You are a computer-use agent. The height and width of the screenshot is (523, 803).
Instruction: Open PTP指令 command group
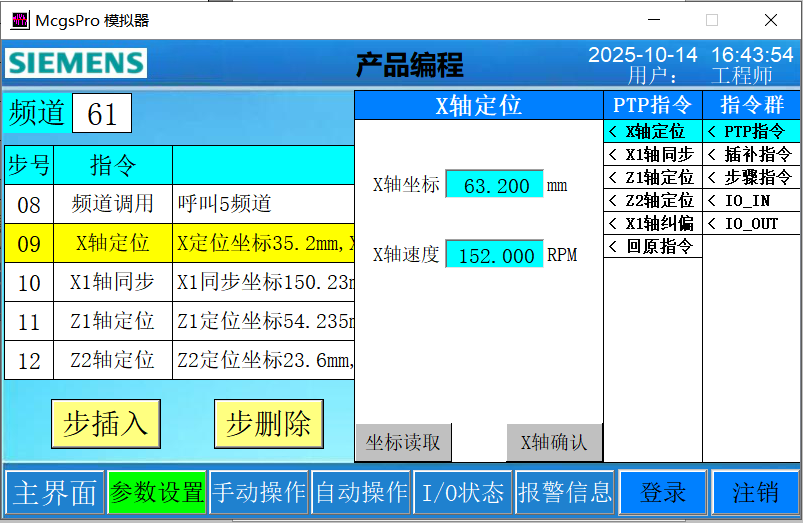tap(751, 131)
